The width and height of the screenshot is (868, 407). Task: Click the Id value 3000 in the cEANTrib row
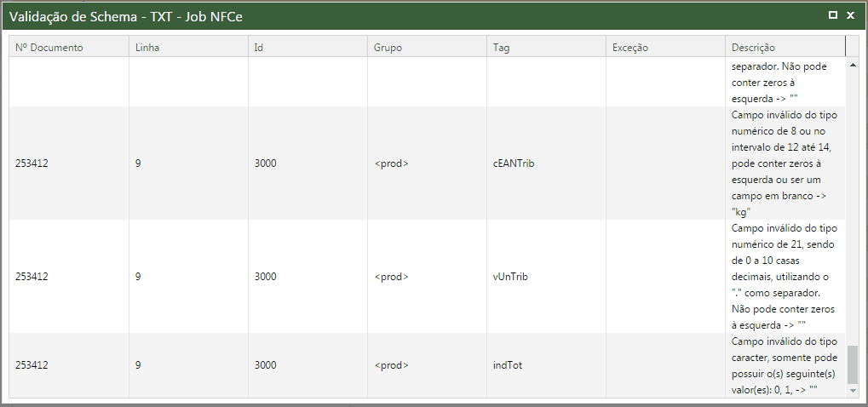tap(265, 163)
